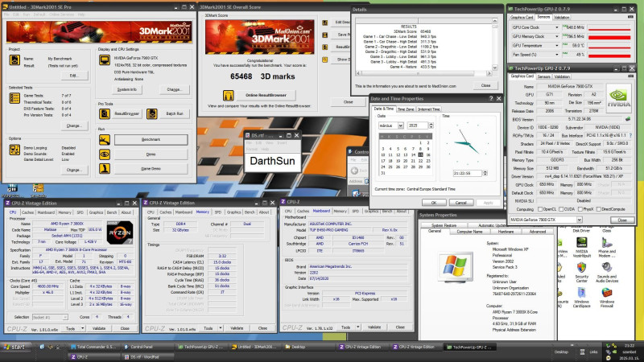Open the GPU Temperature sensor dropdown
644x362 pixels.
point(557,46)
